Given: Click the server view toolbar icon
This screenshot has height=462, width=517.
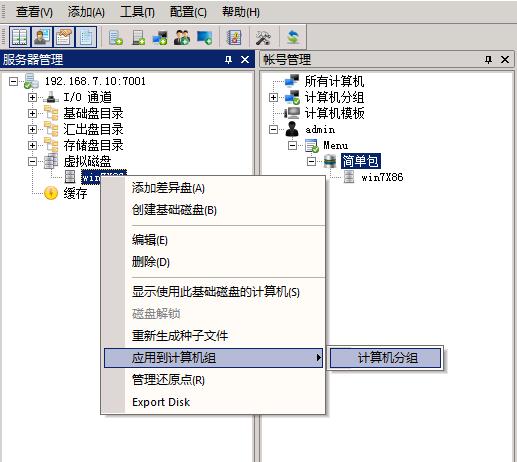Looking at the screenshot, I should pos(20,37).
